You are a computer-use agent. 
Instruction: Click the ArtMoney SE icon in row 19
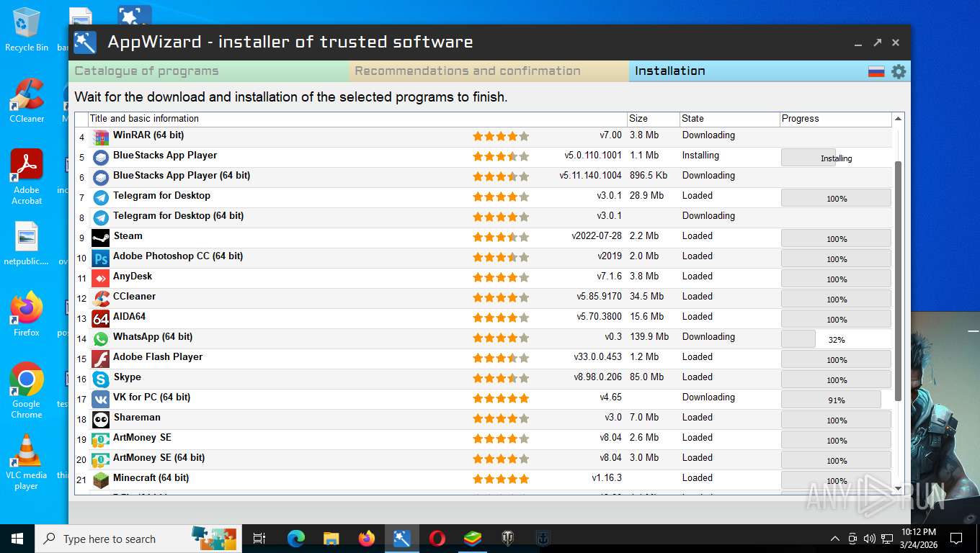[x=101, y=439]
